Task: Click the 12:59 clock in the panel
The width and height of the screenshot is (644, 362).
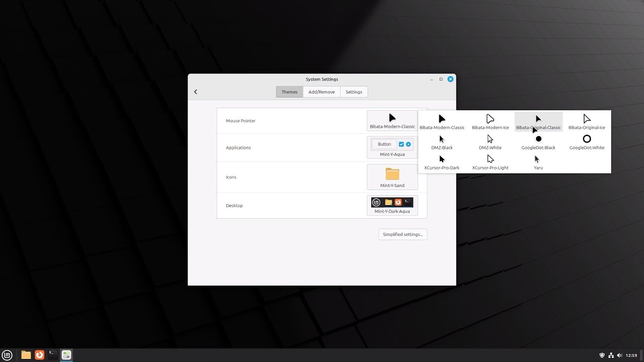Action: 631,355
